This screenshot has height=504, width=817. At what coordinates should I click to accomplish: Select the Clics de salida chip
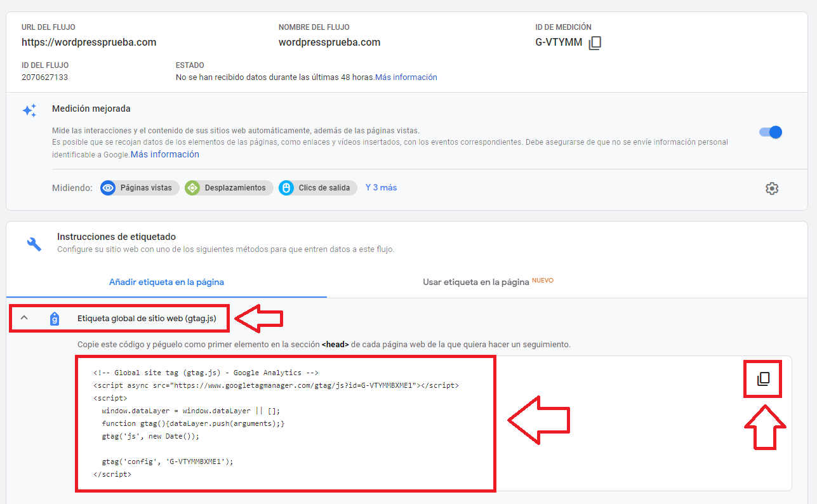pos(318,188)
